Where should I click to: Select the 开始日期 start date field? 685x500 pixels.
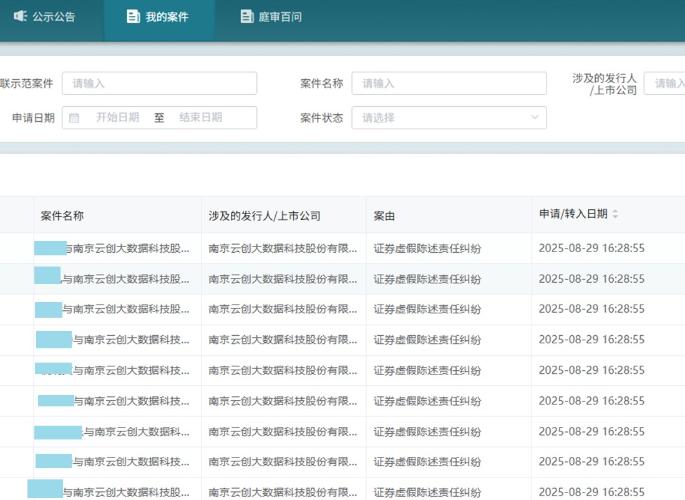click(118, 117)
